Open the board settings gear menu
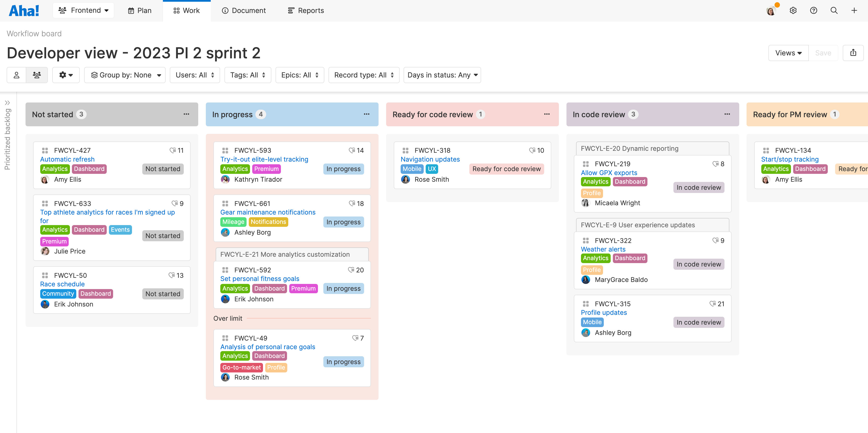Screen dimensions: 868x433 coord(66,75)
